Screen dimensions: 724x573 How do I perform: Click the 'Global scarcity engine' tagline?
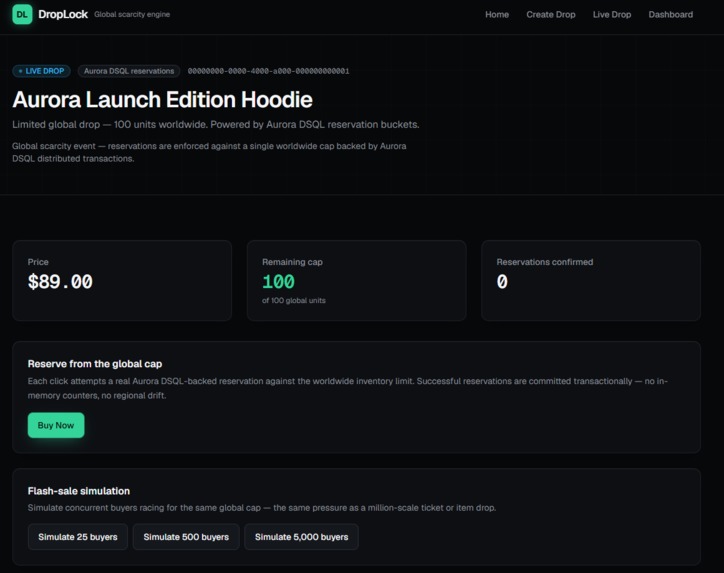[x=132, y=14]
